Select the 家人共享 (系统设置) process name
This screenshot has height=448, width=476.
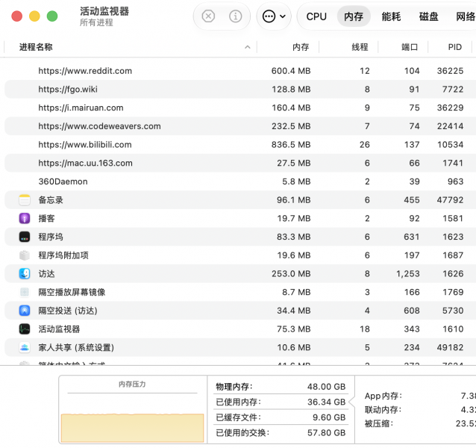pos(76,347)
